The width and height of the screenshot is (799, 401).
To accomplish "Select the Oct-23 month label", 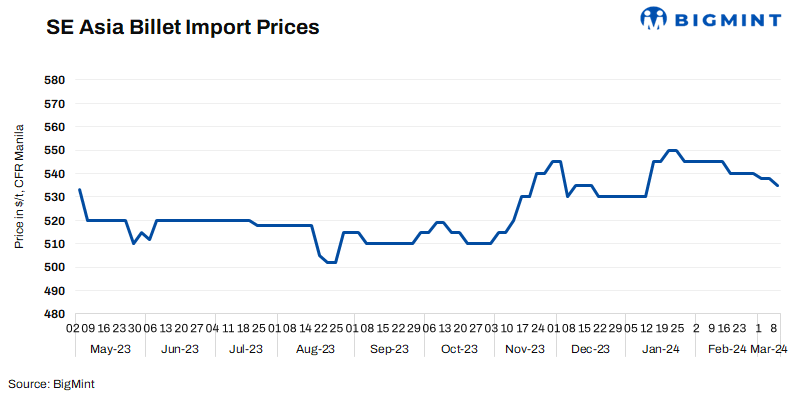I will pyautogui.click(x=459, y=349).
